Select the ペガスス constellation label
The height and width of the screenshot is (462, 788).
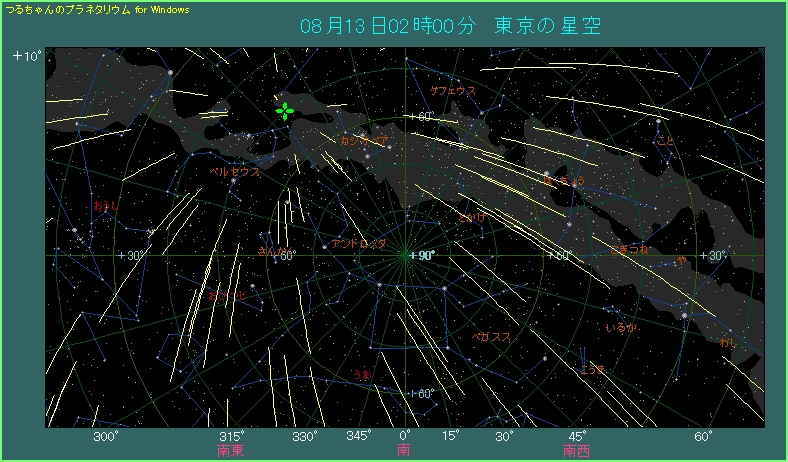coord(492,337)
